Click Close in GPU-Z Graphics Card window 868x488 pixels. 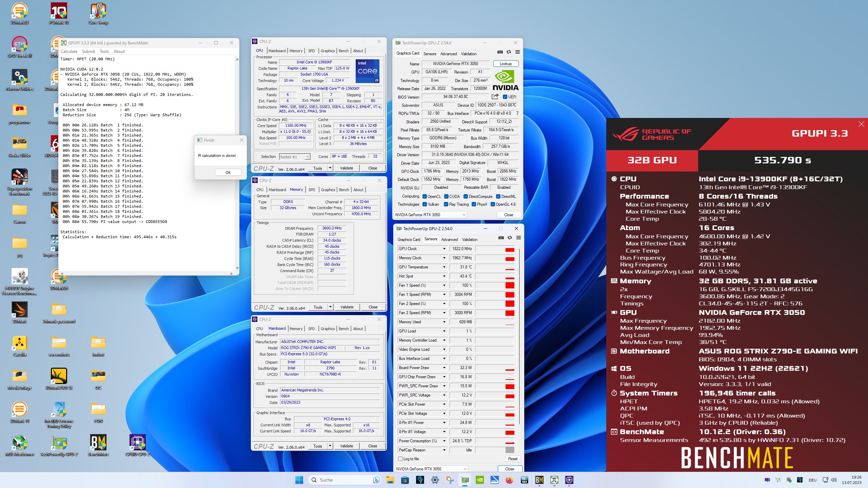(x=509, y=215)
